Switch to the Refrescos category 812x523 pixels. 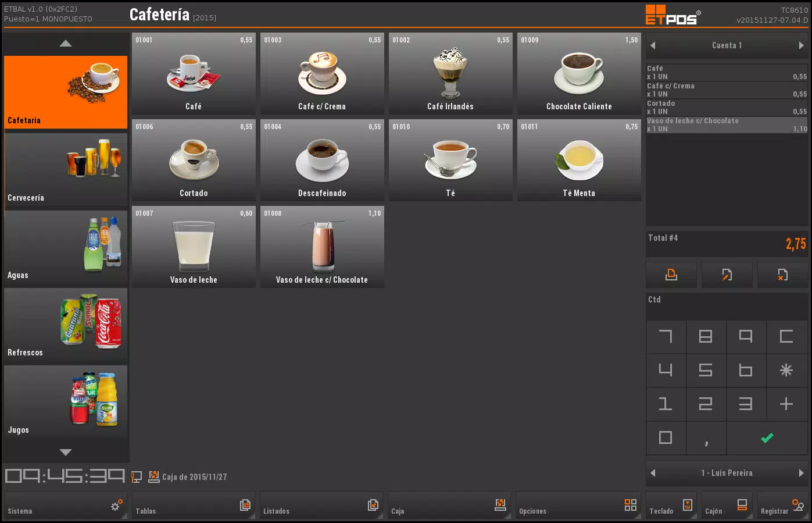pos(66,324)
